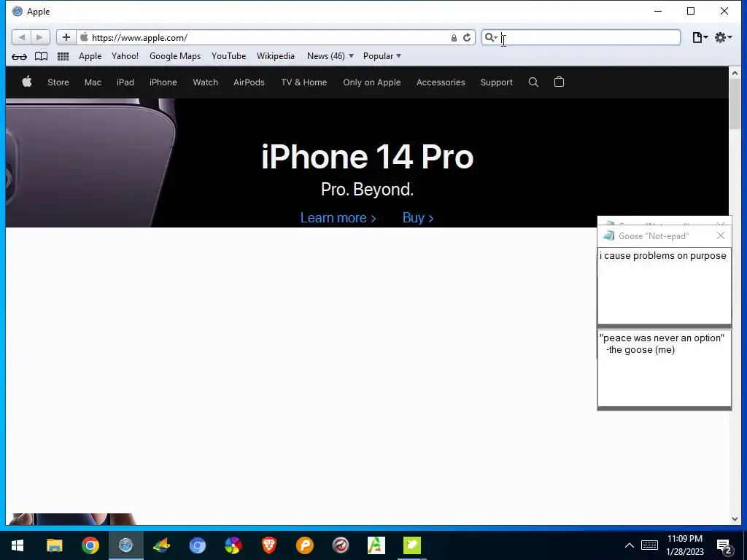Click the vertical scrollbar thumb

[x=735, y=104]
